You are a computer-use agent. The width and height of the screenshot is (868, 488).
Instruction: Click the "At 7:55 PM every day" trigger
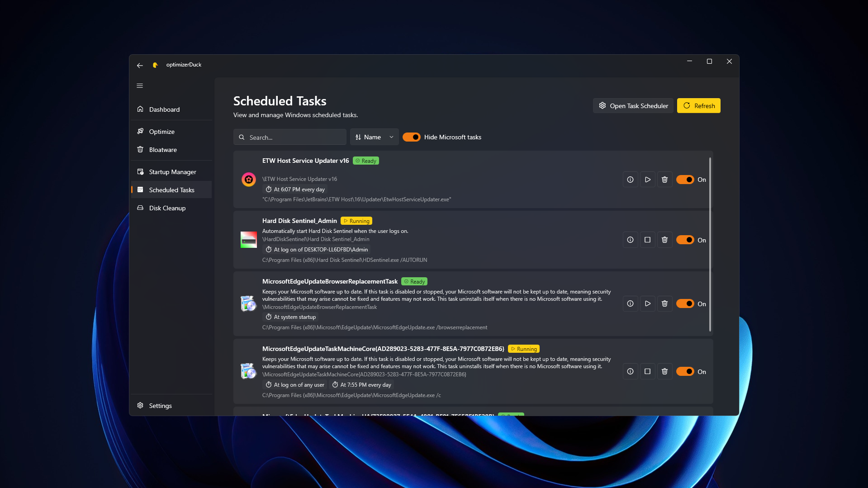[361, 385]
